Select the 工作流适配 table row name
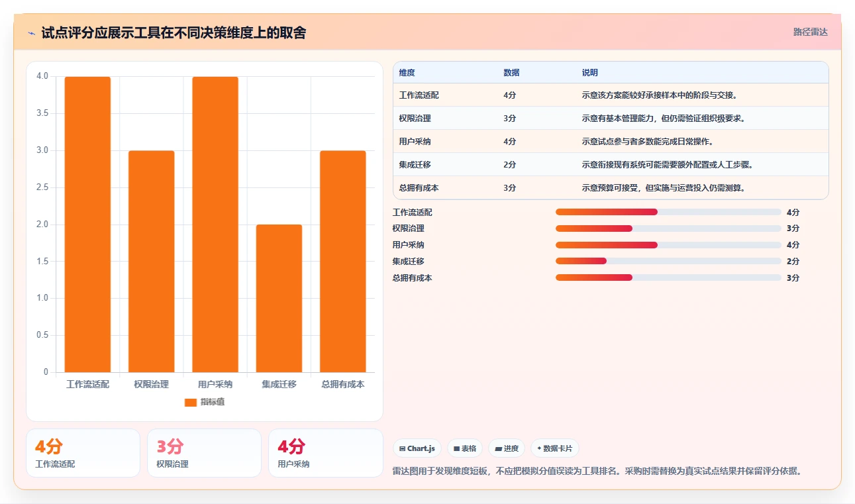Screen dimensions: 855x504 [419, 95]
